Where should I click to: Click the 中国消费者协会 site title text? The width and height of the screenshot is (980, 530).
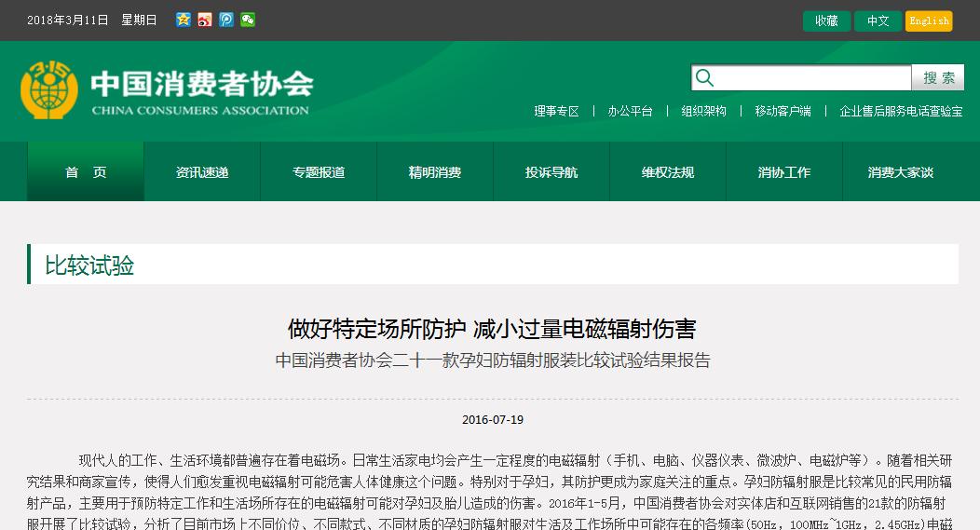click(202, 83)
